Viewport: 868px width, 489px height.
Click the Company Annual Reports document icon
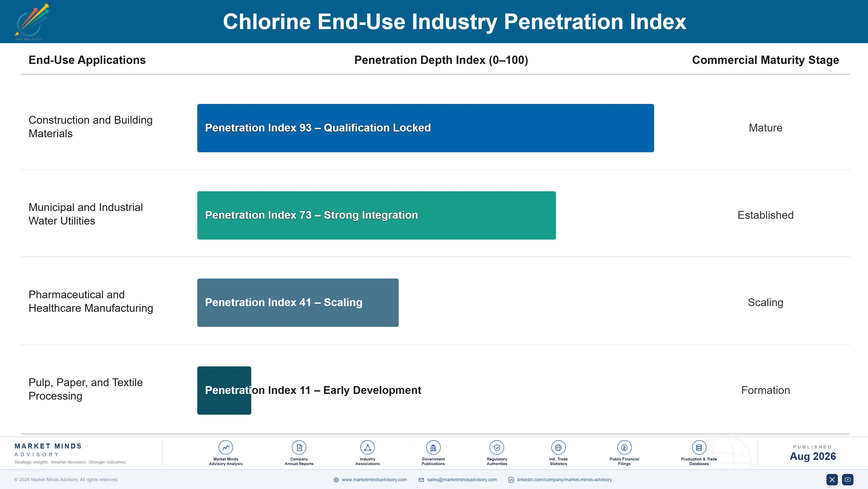pos(299,447)
